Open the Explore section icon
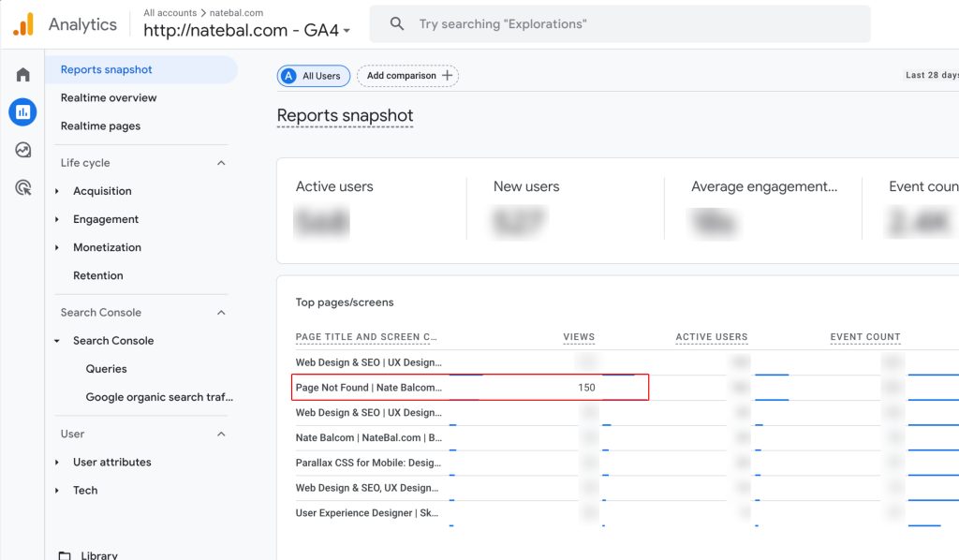 click(x=22, y=150)
